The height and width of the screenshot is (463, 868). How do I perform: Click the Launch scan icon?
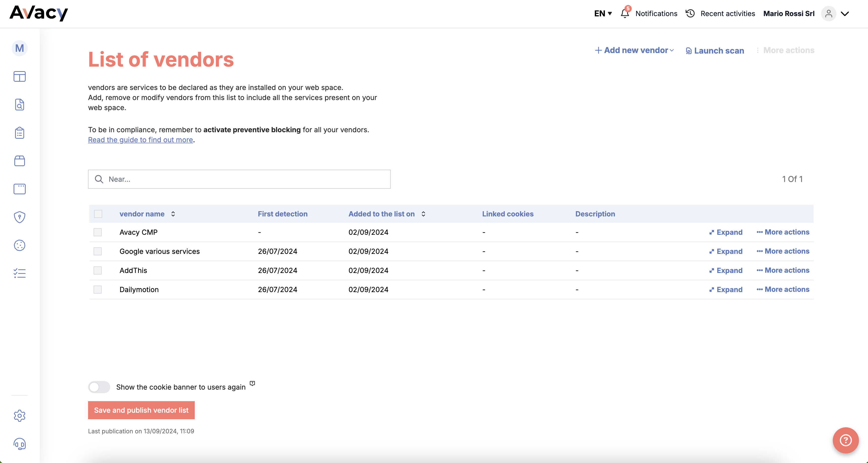(x=689, y=51)
